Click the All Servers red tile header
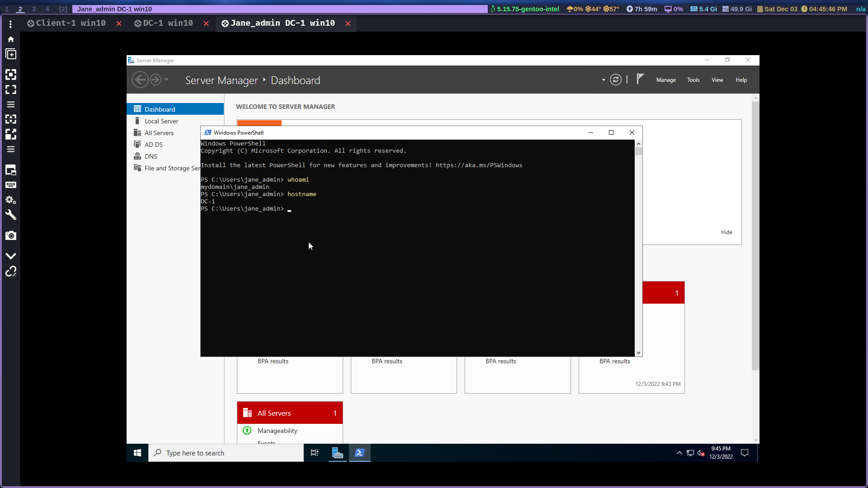 (x=290, y=413)
